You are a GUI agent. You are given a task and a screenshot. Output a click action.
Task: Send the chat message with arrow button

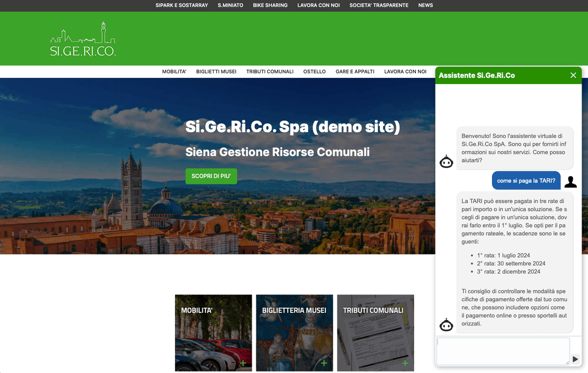pos(575,359)
